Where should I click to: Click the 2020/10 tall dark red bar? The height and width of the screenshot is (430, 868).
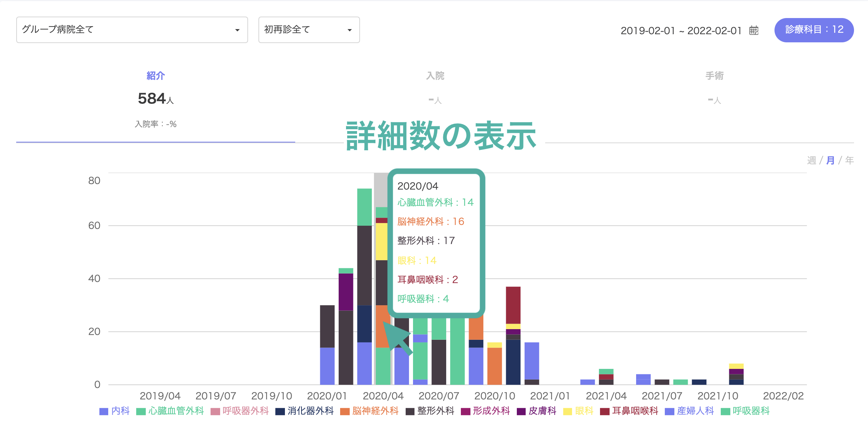(513, 305)
